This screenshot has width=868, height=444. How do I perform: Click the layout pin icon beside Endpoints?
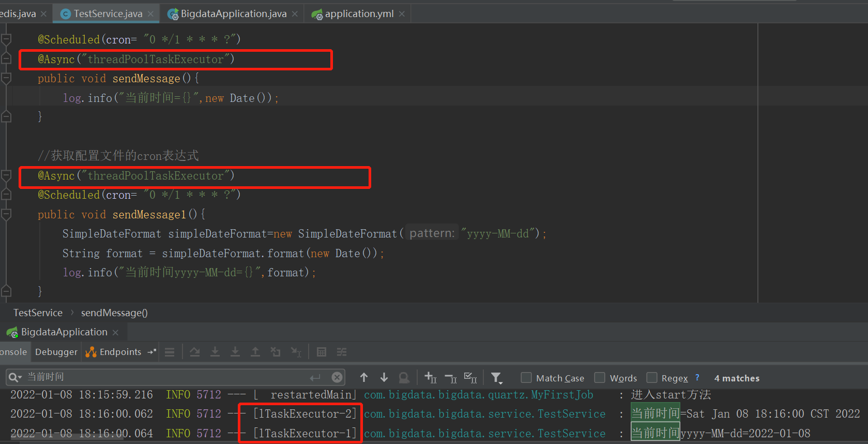[x=151, y=352]
